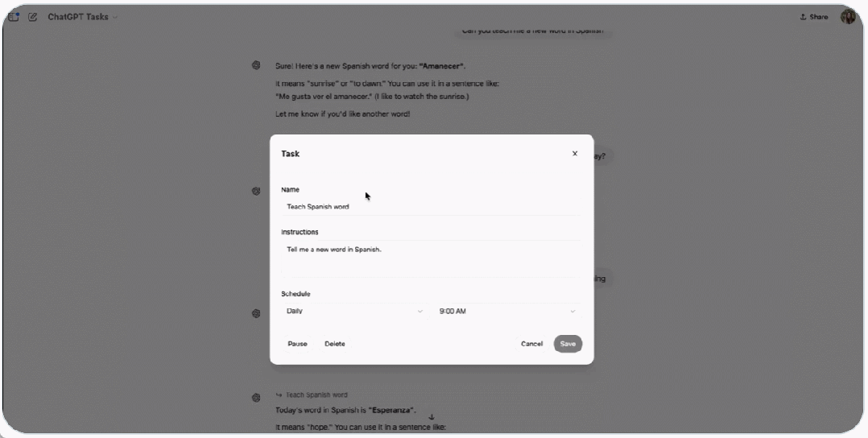The width and height of the screenshot is (868, 438).
Task: Open the Teach Spanish word task link
Action: 316,395
